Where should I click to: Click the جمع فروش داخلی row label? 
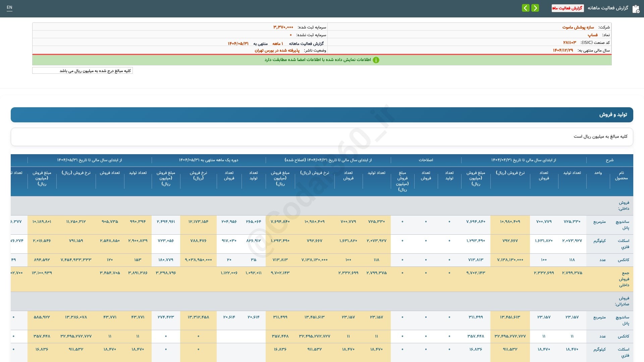point(624,279)
